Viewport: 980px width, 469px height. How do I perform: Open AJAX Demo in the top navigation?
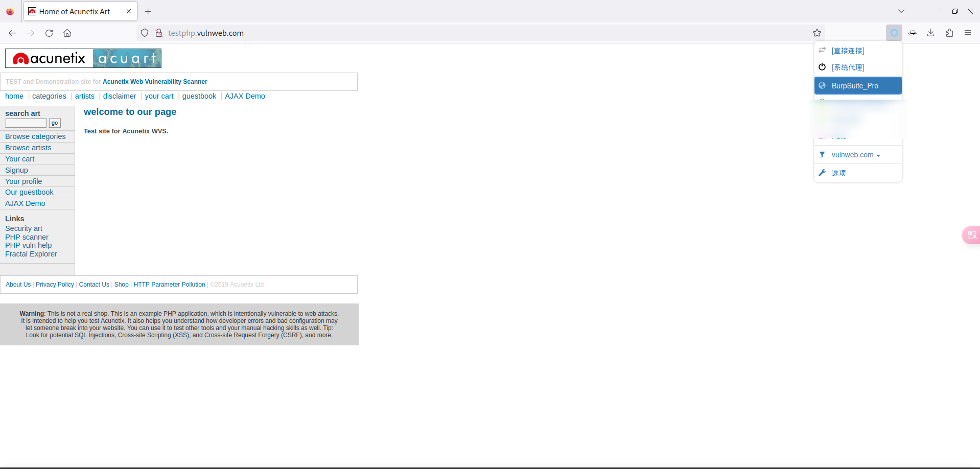[245, 96]
